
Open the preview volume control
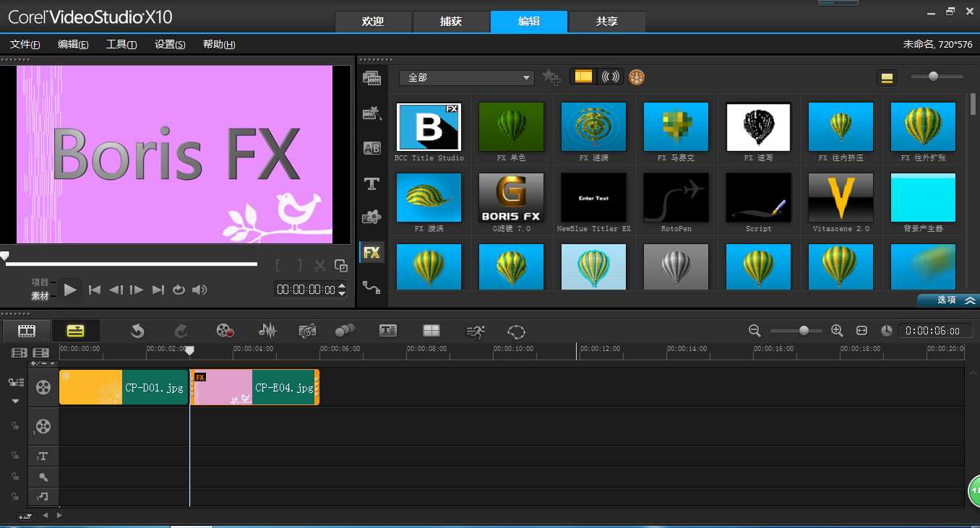coord(199,290)
